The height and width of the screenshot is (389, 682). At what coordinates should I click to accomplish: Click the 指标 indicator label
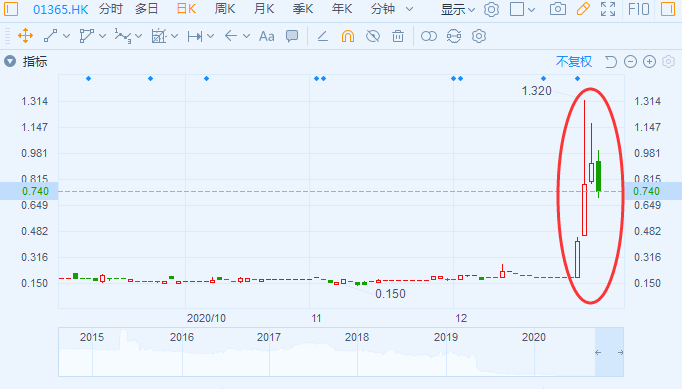point(35,62)
